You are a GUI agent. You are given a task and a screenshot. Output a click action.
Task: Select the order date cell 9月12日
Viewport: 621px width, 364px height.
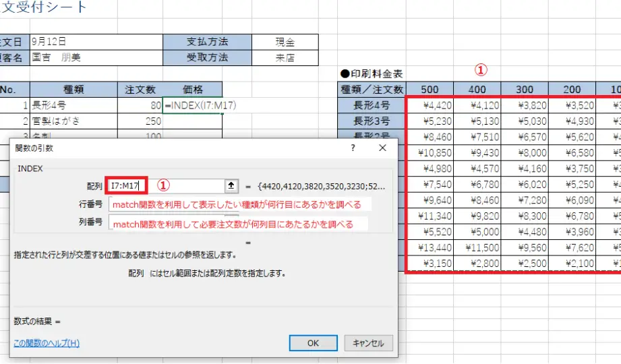coord(96,42)
